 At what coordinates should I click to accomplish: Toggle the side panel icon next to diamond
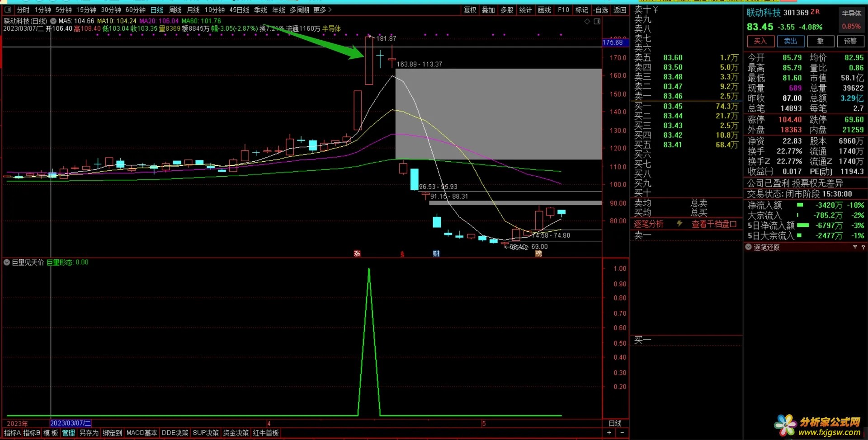point(597,21)
